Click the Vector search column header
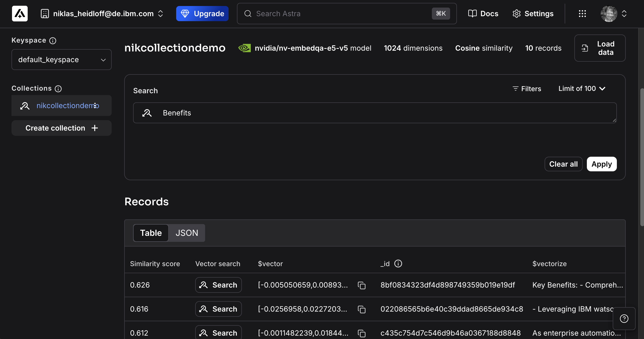This screenshot has height=339, width=644. (x=218, y=264)
